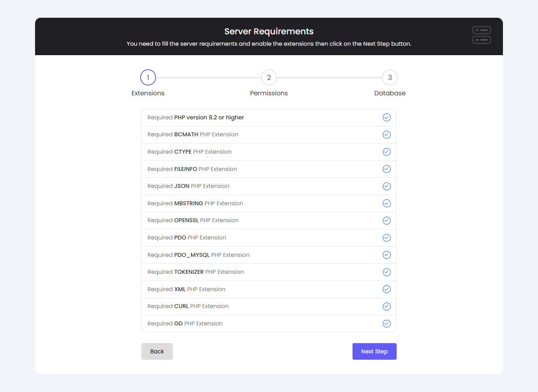Jump to step 3 Database
538x392 pixels.
click(390, 78)
